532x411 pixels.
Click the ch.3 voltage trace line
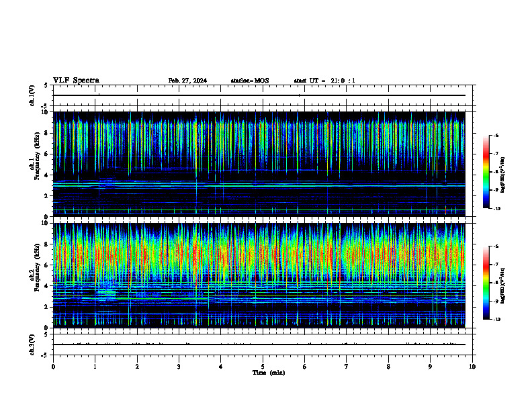pyautogui.click(x=259, y=345)
